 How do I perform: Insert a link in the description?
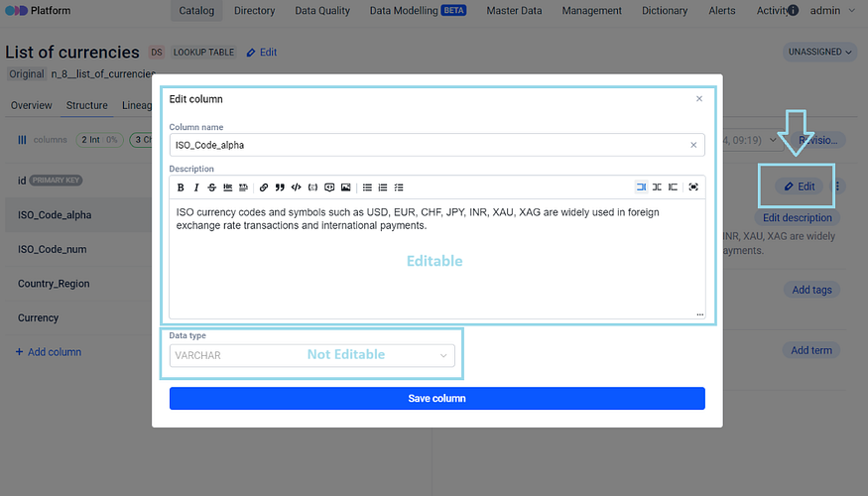(x=264, y=186)
